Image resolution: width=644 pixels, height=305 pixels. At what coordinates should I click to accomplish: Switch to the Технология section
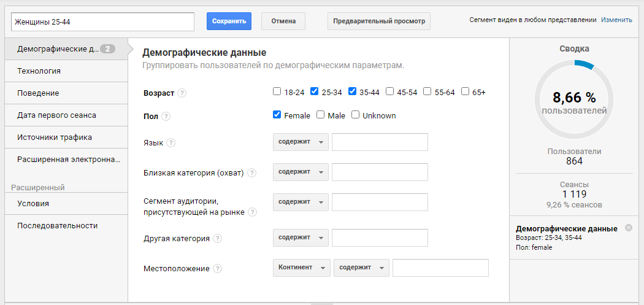(66, 71)
